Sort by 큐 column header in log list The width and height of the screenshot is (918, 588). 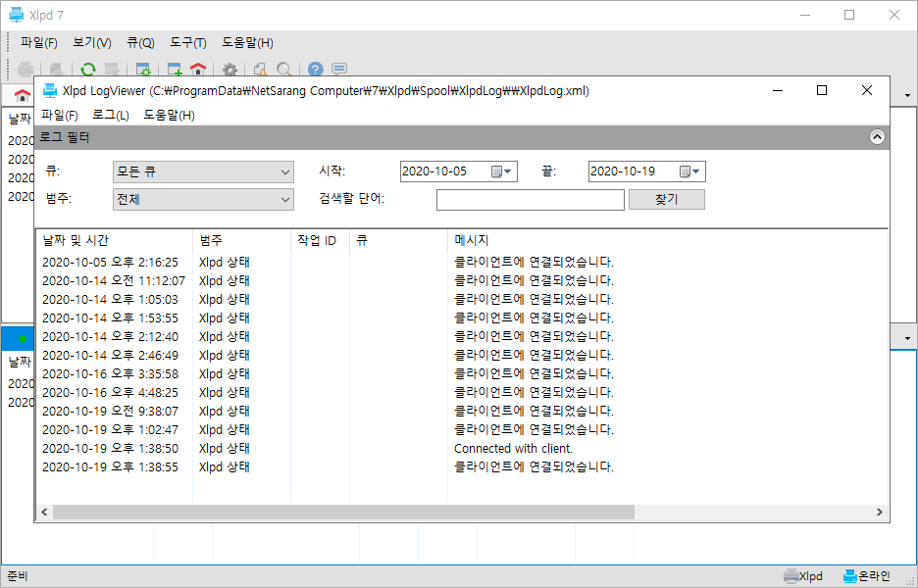coord(399,240)
